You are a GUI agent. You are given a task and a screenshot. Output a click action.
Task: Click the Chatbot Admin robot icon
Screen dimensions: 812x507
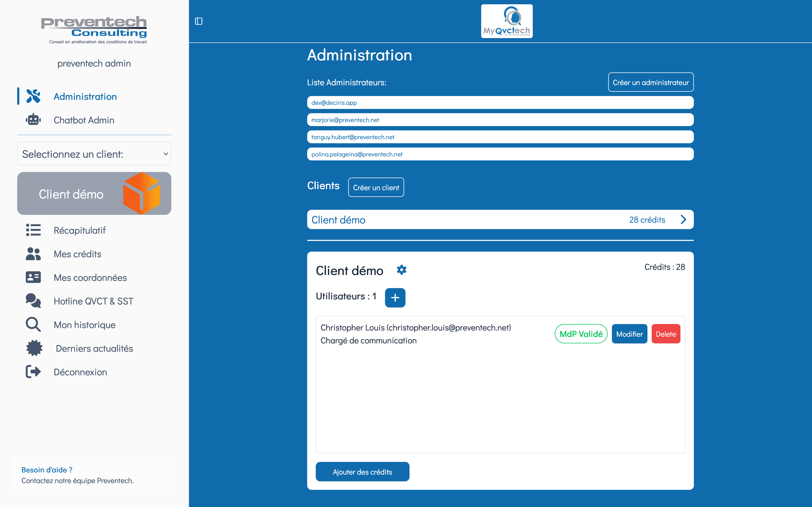(33, 120)
